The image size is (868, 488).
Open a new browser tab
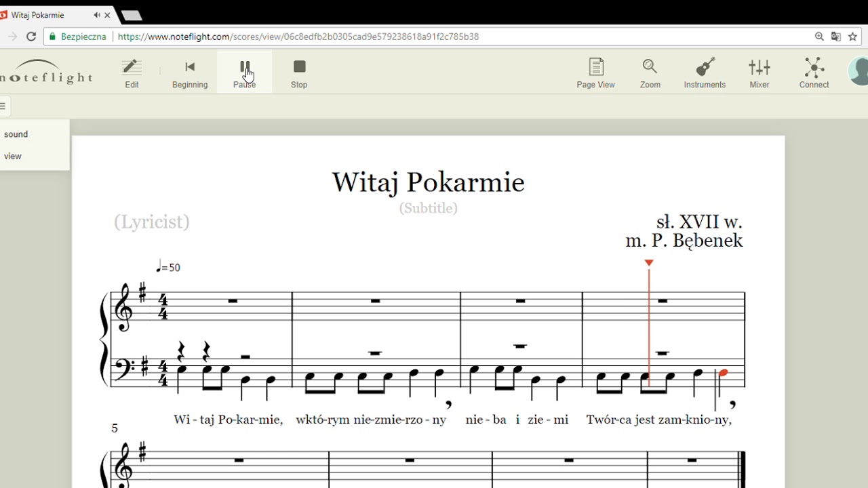tap(131, 15)
